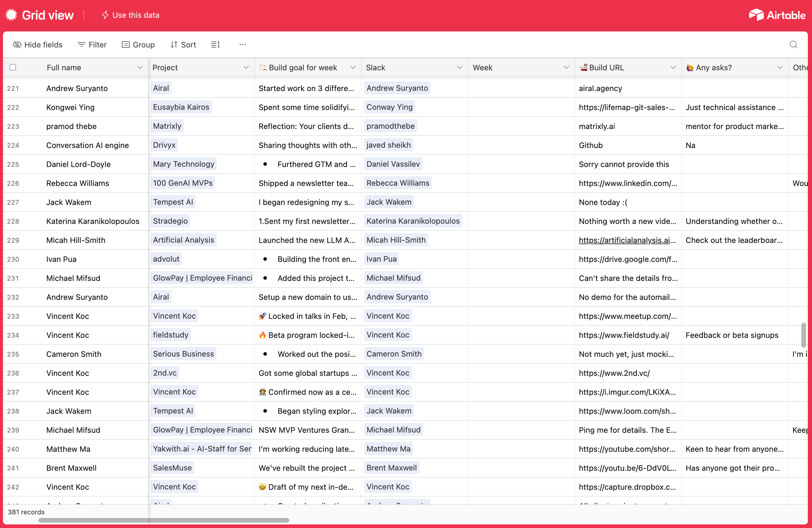Expand the Full name column dropdown
Screen dimensions: 812x528
click(140, 68)
